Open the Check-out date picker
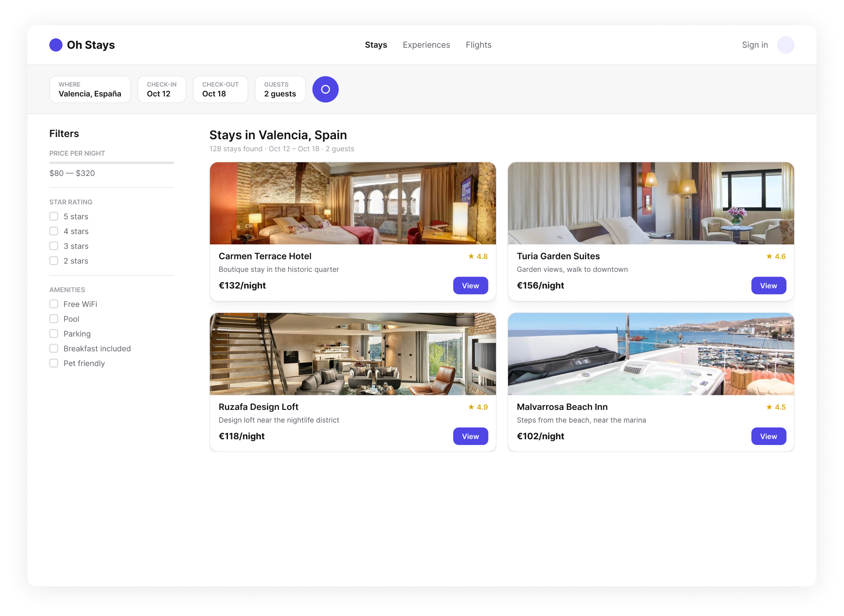The image size is (844, 616). pyautogui.click(x=220, y=90)
